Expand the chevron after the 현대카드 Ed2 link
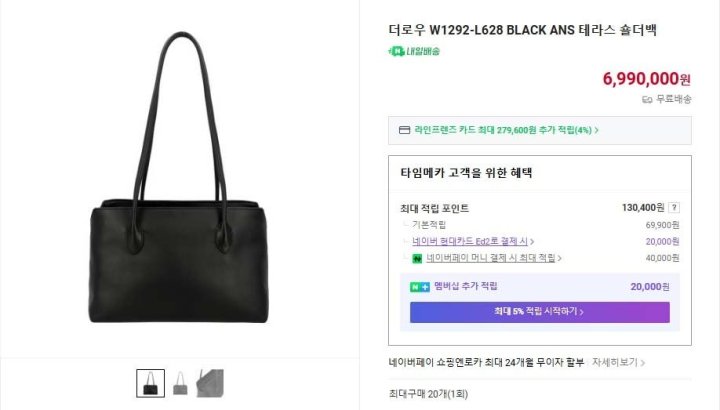Viewport: 720px width, 410px height. tap(532, 242)
